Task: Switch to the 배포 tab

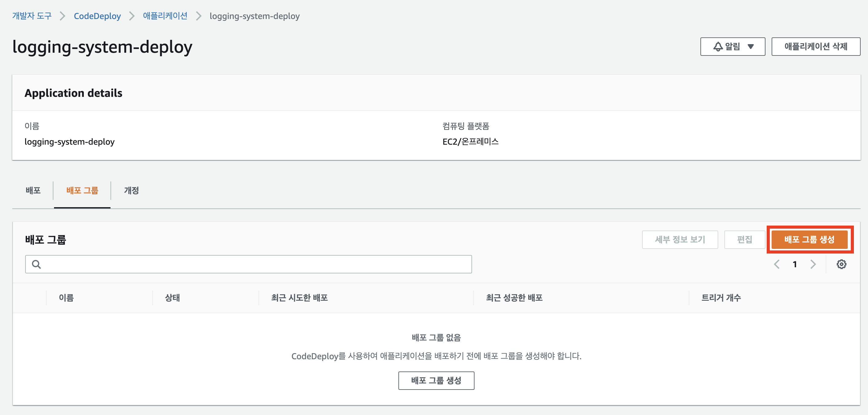Action: pos(33,191)
